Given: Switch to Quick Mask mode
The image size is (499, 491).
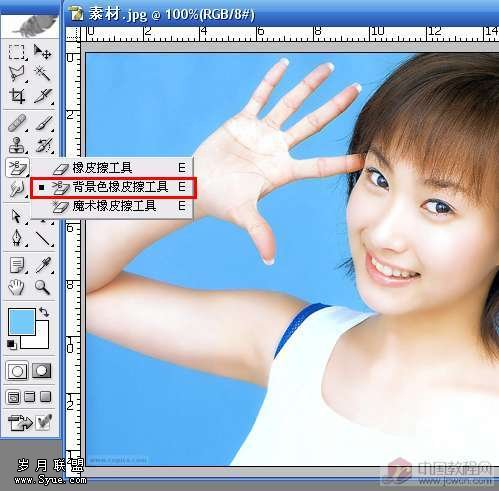Looking at the screenshot, I should pyautogui.click(x=42, y=371).
